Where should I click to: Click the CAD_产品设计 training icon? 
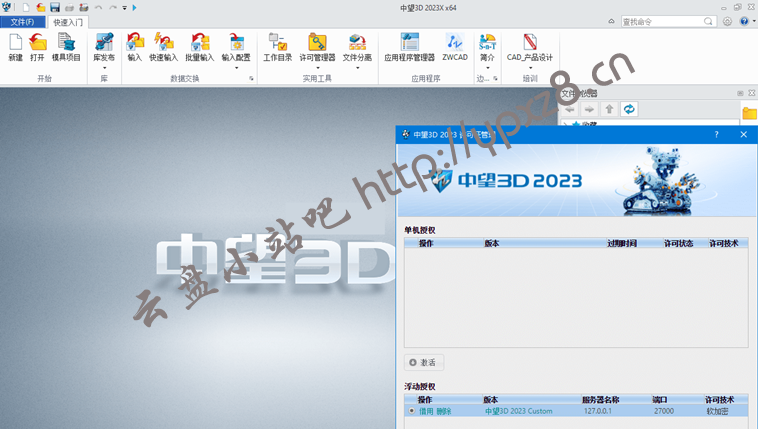[530, 42]
